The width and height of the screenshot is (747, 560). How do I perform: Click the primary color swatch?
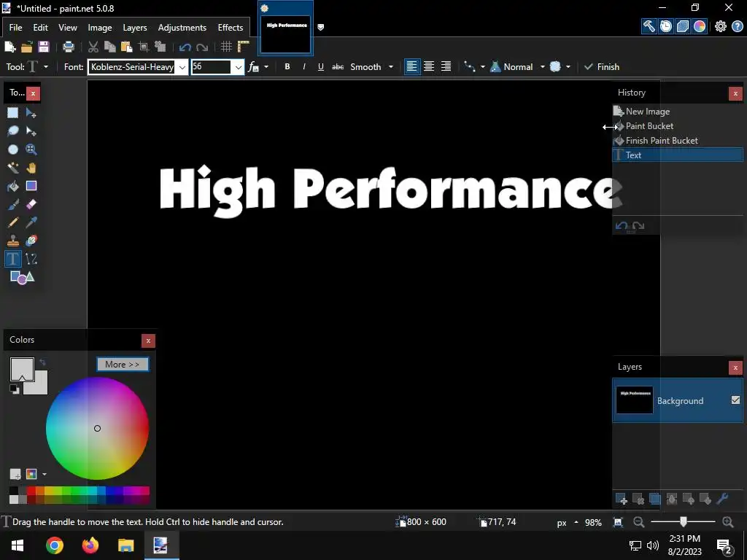[x=22, y=369]
